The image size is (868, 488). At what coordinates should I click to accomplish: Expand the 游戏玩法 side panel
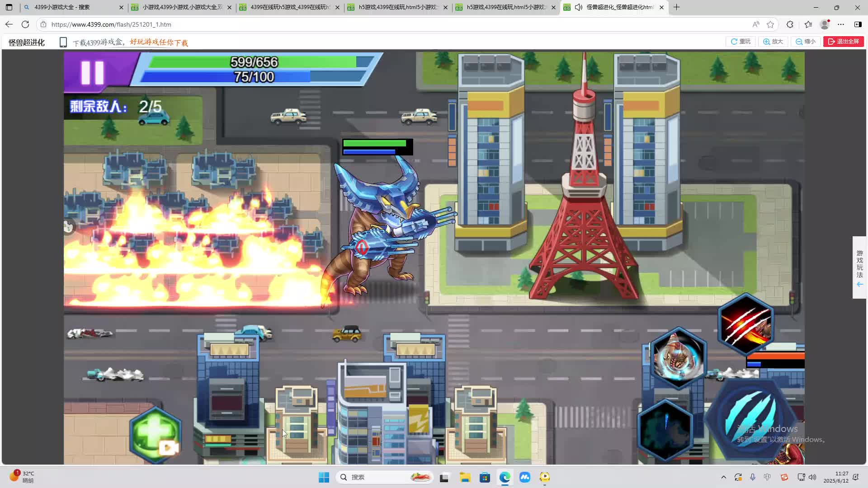[859, 267]
